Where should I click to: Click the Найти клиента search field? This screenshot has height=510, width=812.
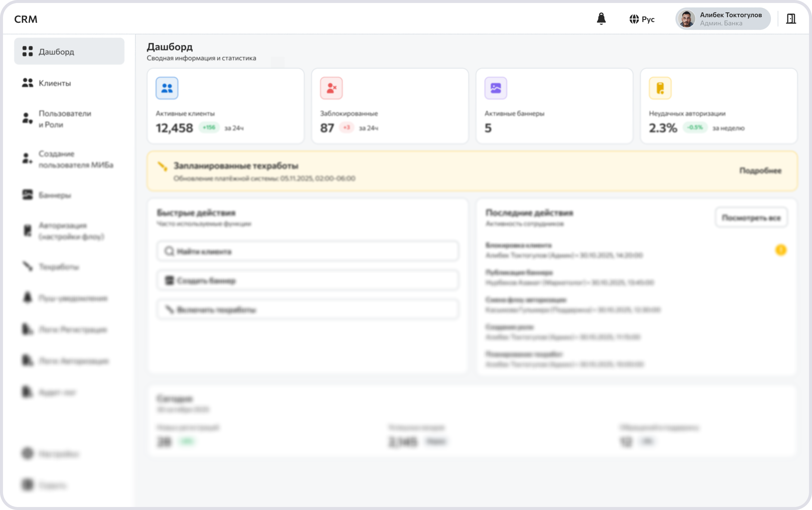coord(307,251)
